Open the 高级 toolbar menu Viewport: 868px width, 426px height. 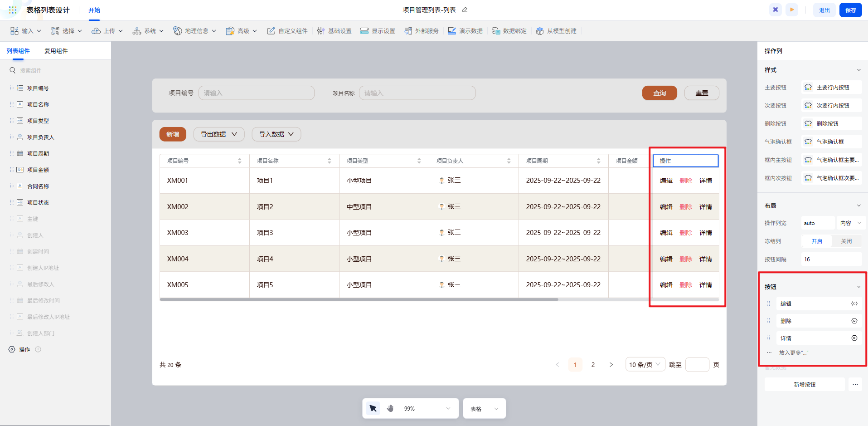pos(242,31)
